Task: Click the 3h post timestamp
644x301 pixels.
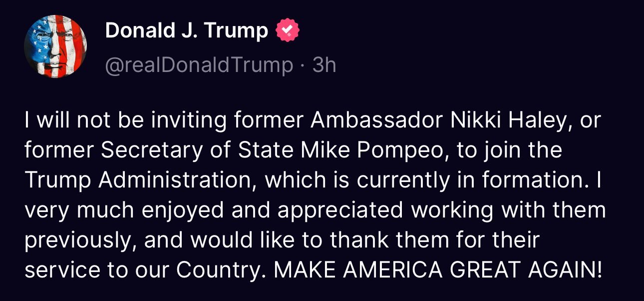Action: tap(324, 65)
